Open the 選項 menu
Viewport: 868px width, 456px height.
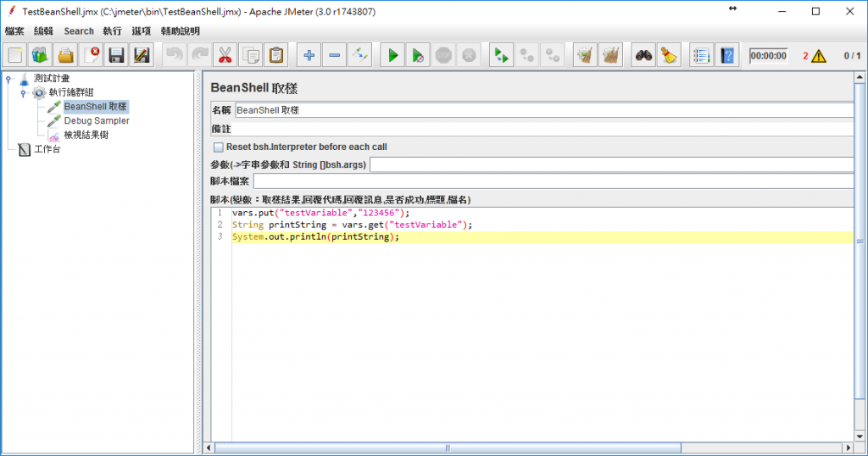[x=142, y=31]
